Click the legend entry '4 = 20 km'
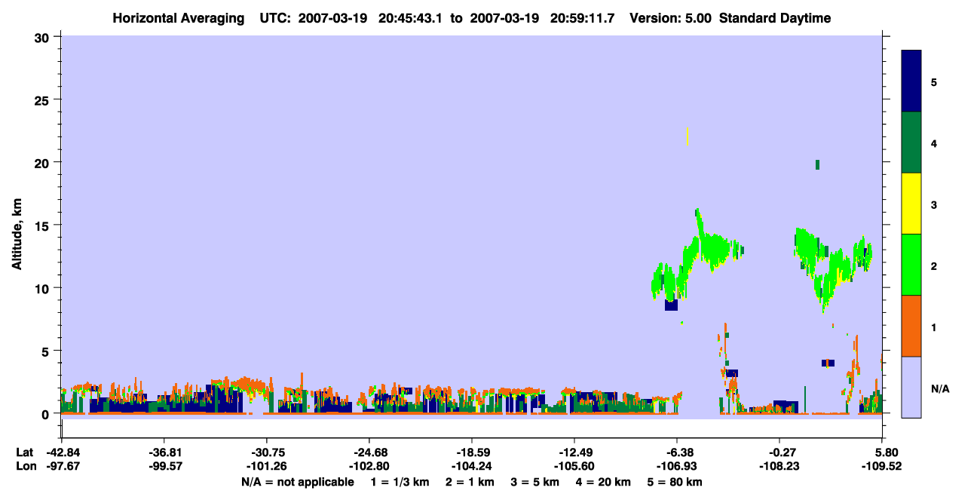This screenshot has width=980, height=503. [x=604, y=482]
